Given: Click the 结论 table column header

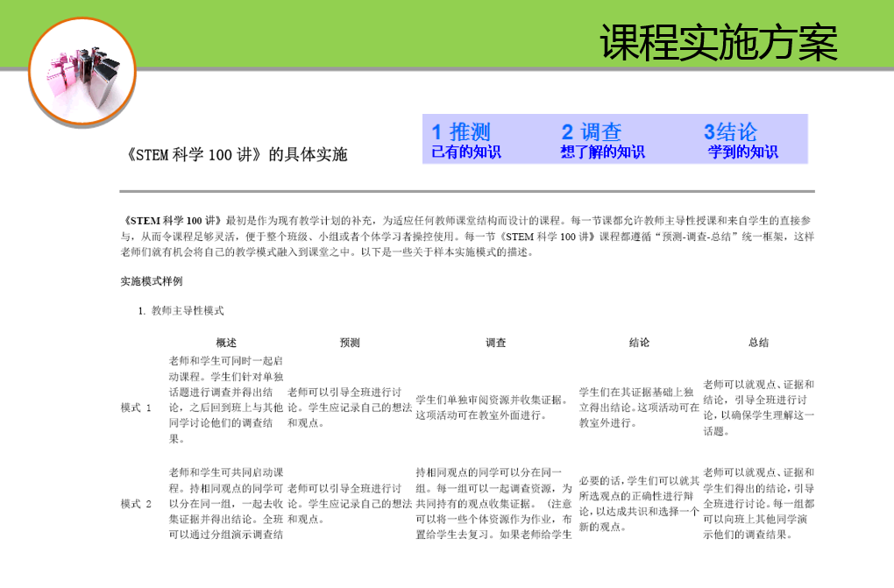Looking at the screenshot, I should click(639, 343).
